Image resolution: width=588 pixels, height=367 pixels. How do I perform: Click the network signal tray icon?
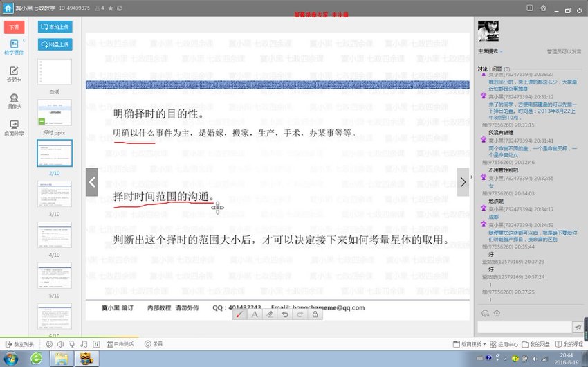pos(545,359)
